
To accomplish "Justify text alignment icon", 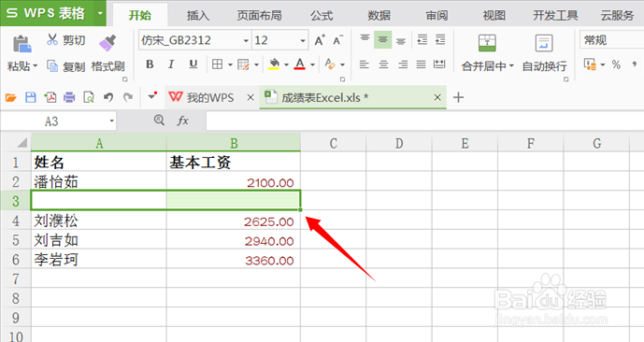I will (x=421, y=64).
